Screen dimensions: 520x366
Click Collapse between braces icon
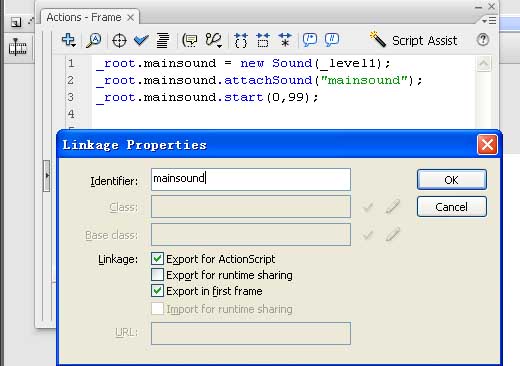pyautogui.click(x=241, y=40)
